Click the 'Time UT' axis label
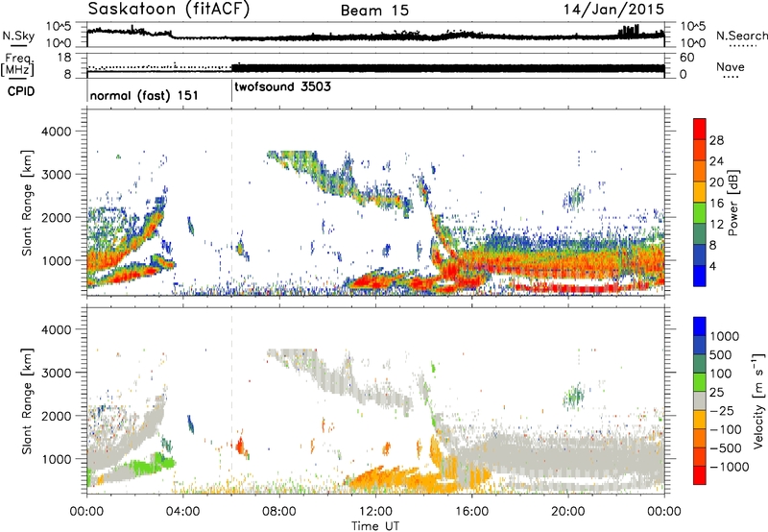Viewport: 768px width, 532px height. pos(375,525)
